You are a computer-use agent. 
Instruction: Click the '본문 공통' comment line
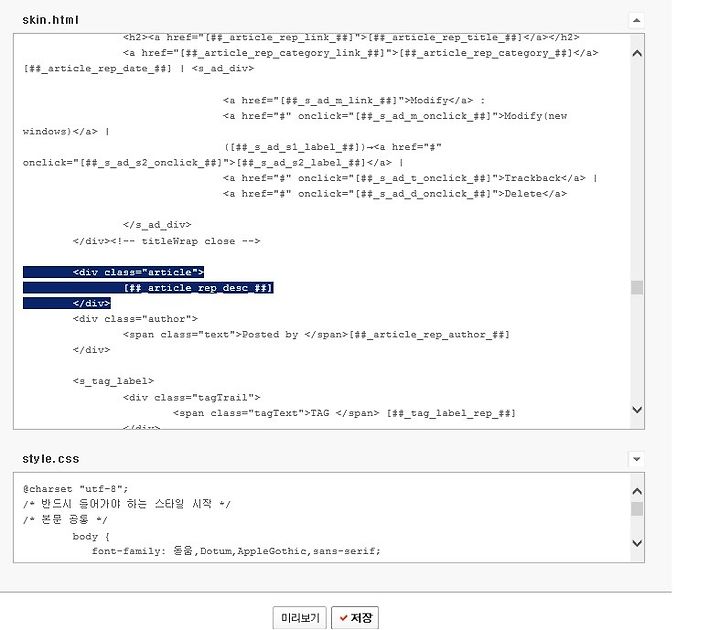point(65,520)
